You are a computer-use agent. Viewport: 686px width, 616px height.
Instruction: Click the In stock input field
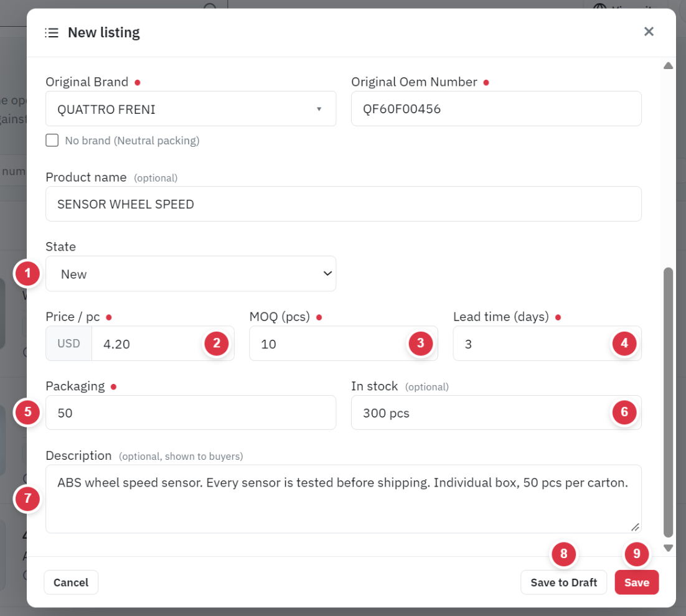[496, 413]
